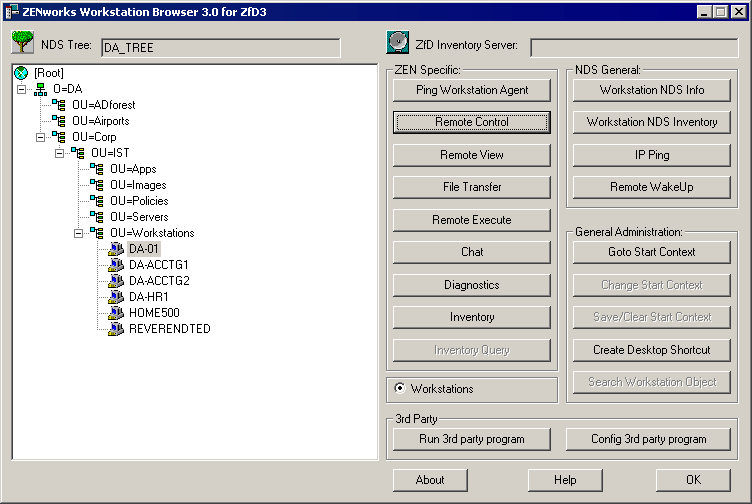The height and width of the screenshot is (504, 752).
Task: Click Create Desktop Shortcut
Action: [652, 350]
